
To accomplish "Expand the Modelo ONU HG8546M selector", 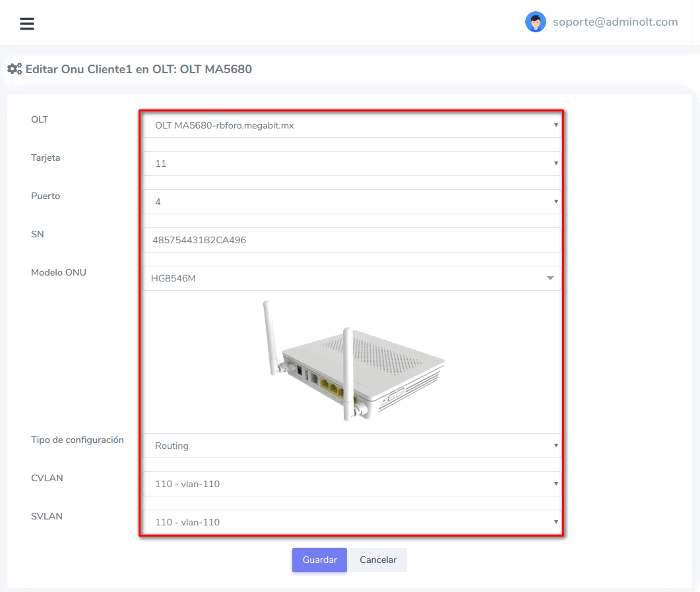I will [x=352, y=278].
